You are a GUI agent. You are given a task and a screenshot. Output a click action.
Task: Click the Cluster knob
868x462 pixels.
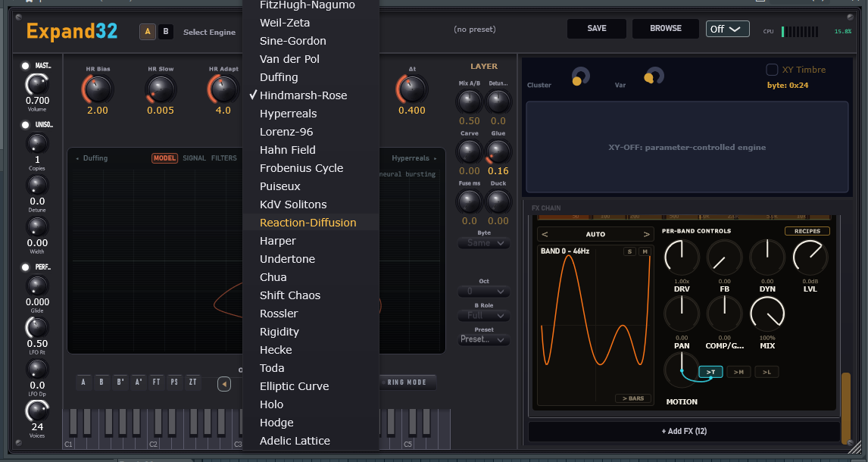click(580, 76)
